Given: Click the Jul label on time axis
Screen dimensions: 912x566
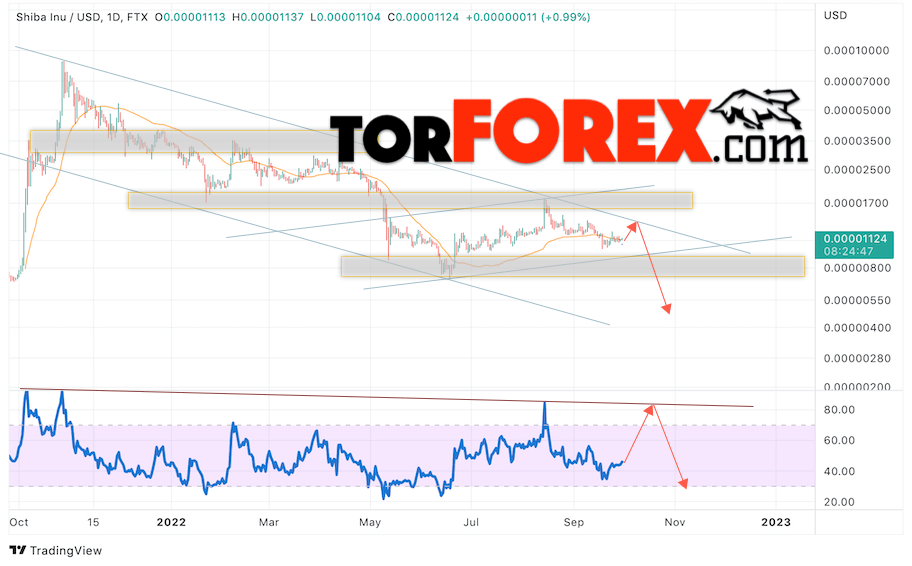Looking at the screenshot, I should 471,522.
